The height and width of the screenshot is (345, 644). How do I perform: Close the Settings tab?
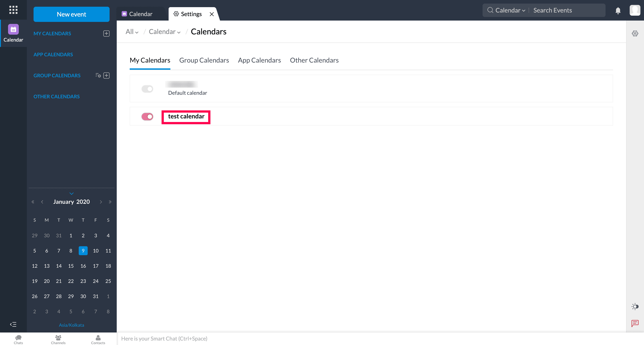tap(212, 14)
